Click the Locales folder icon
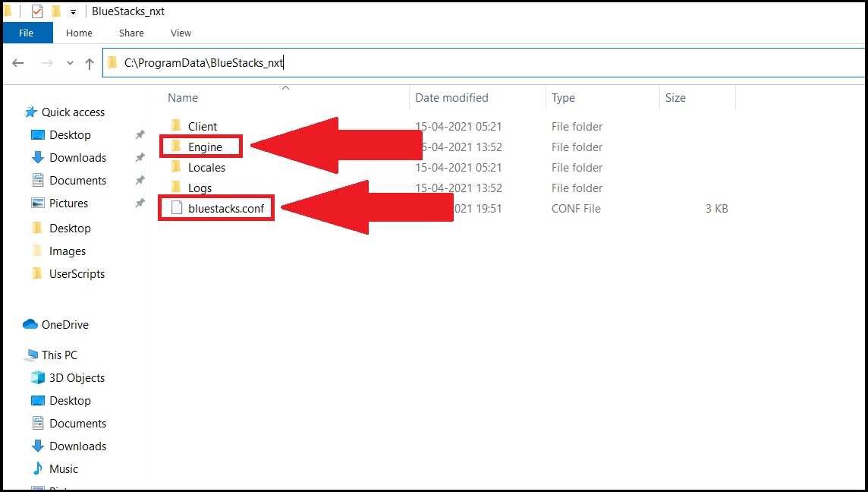 pyautogui.click(x=176, y=167)
